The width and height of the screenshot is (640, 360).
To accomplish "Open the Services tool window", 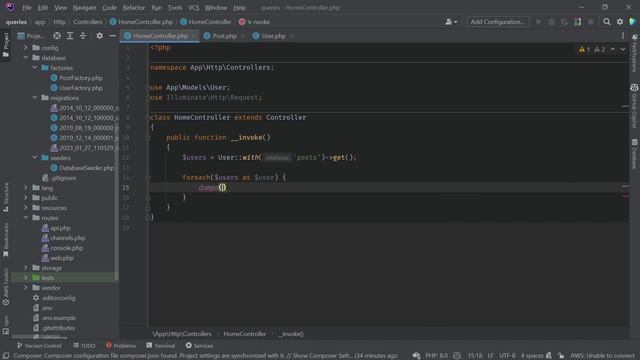I will tap(199, 346).
